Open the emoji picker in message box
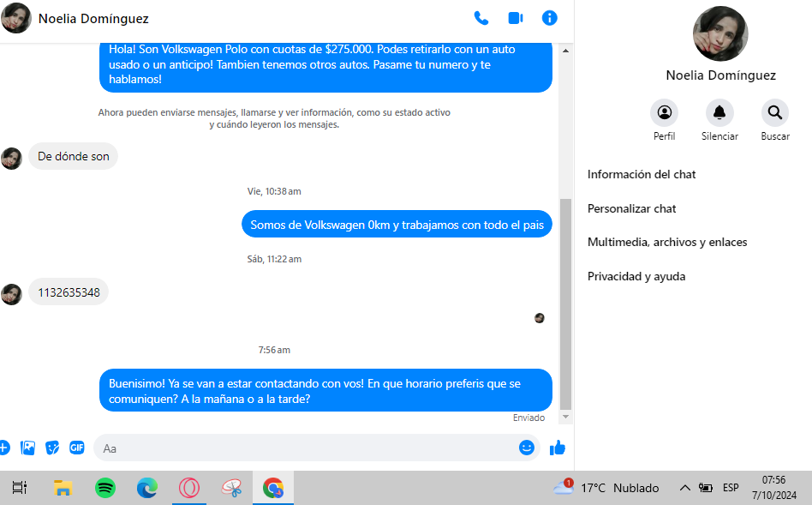Image resolution: width=812 pixels, height=505 pixels. point(527,448)
